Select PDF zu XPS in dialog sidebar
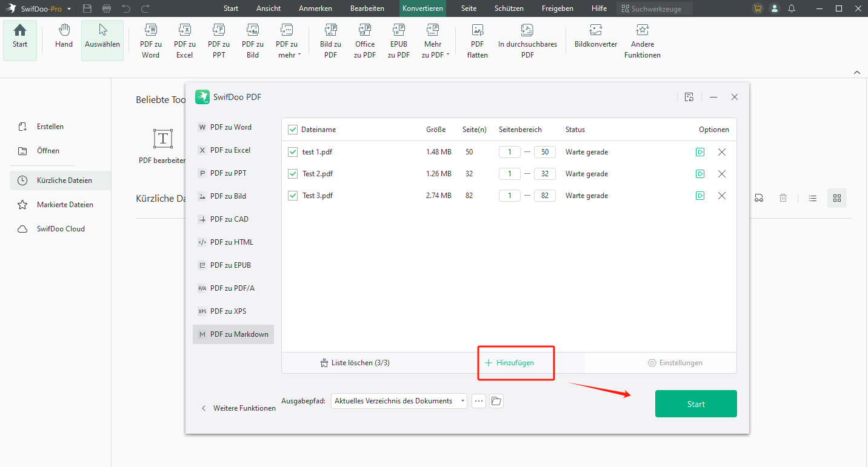This screenshot has width=868, height=467. click(x=233, y=311)
